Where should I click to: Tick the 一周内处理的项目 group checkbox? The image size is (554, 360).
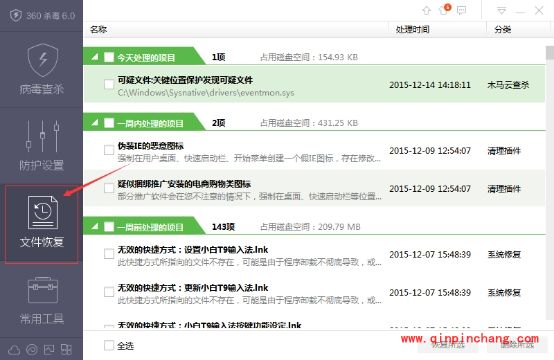pyautogui.click(x=109, y=123)
